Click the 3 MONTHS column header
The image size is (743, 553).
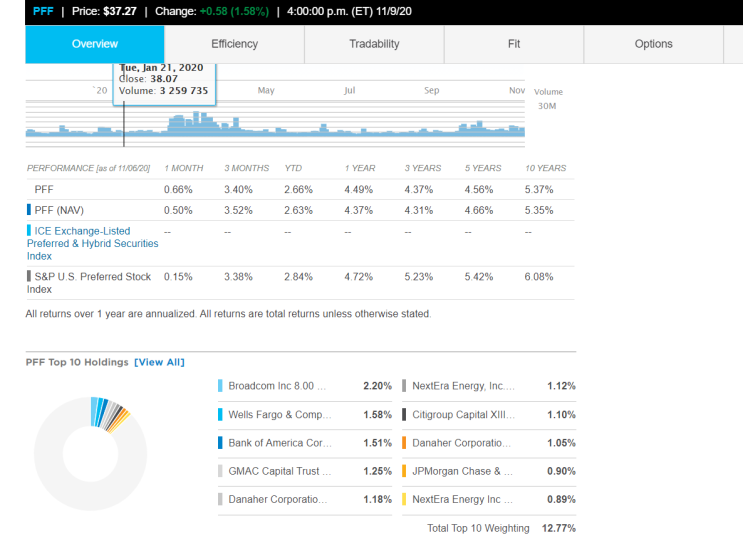pos(246,168)
